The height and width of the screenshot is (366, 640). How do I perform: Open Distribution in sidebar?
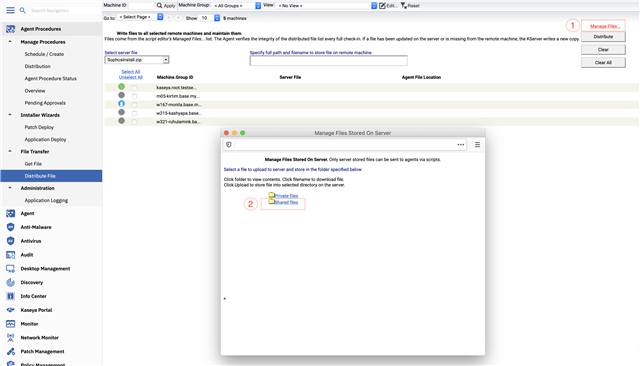(38, 67)
